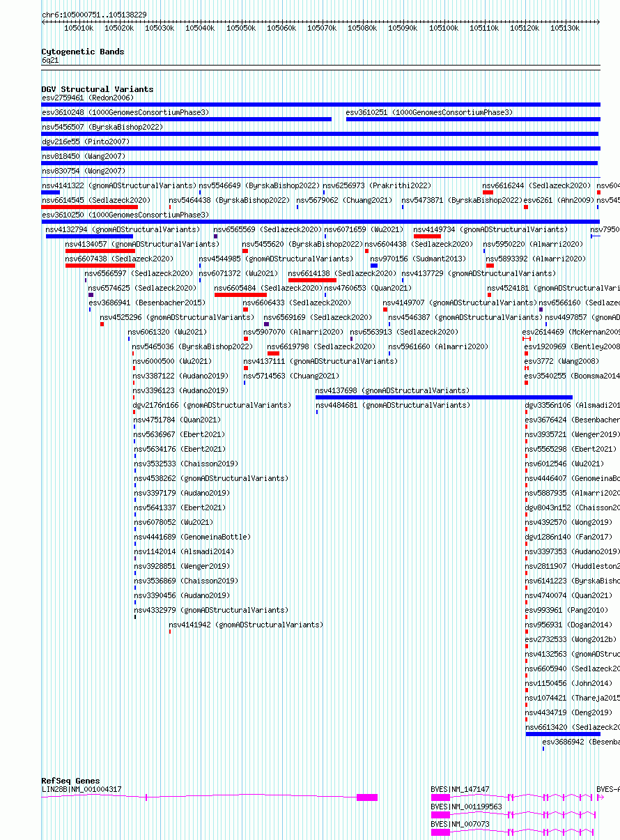Click esv3610250 (1000GenomesConsortiumPhase3) label
Screen dimensions: 620x840
click(x=125, y=215)
